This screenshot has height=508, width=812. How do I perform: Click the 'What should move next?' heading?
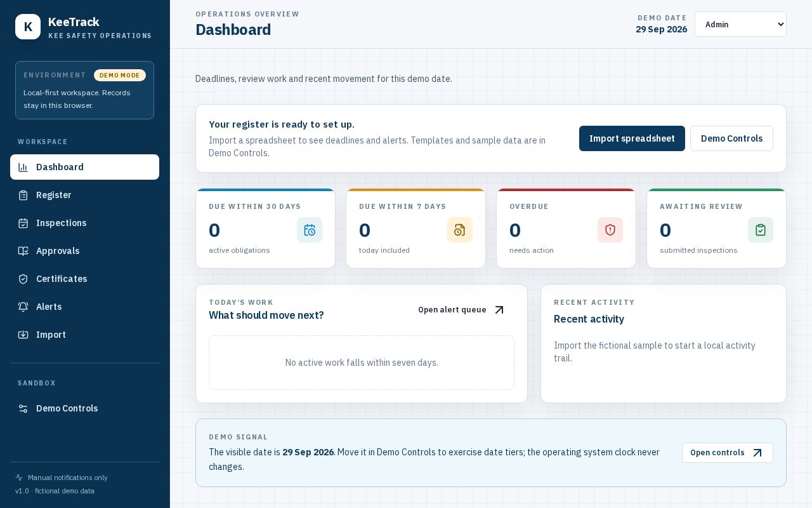[266, 316]
